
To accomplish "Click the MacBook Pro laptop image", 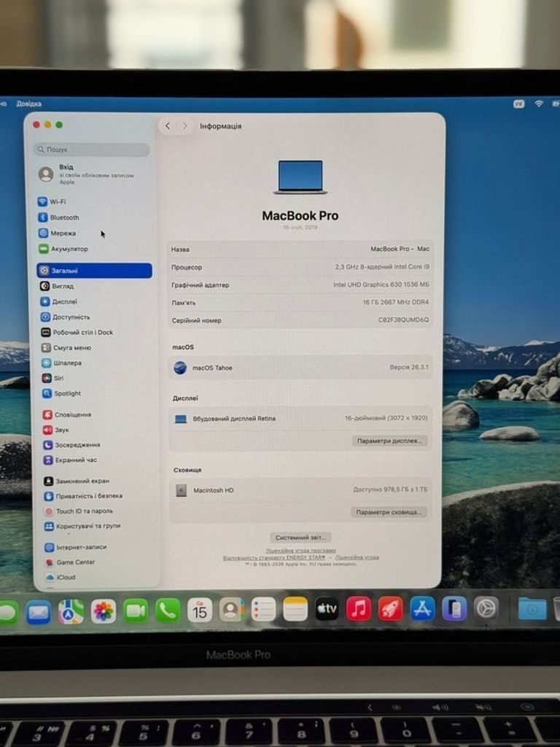I will 300,177.
